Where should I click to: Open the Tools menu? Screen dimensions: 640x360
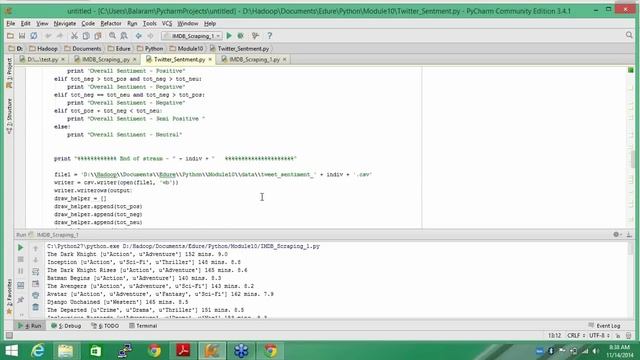149,24
